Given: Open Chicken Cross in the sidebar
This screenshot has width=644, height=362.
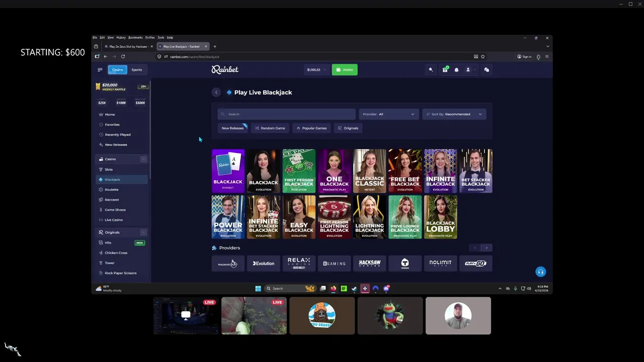Looking at the screenshot, I should [x=122, y=253].
